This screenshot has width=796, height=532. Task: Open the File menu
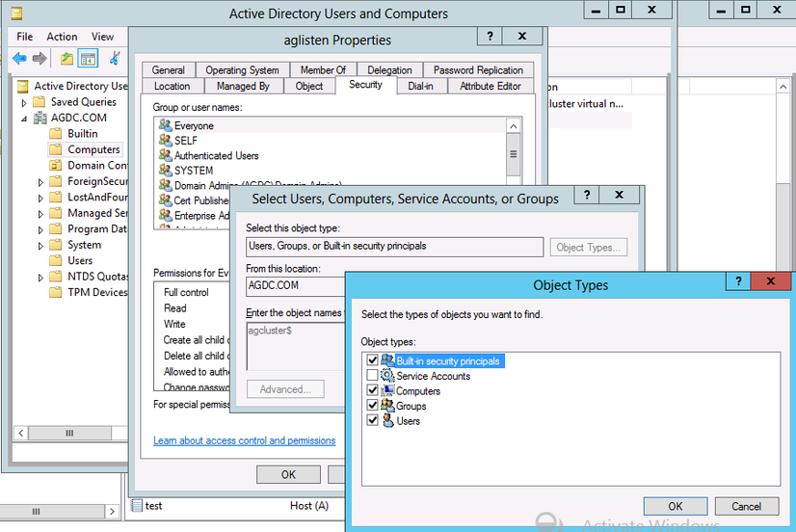[x=24, y=37]
